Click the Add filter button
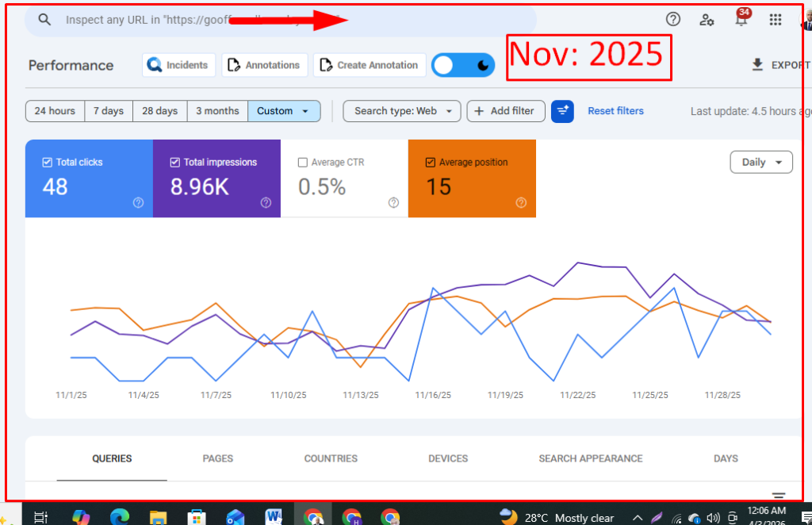 tap(505, 111)
